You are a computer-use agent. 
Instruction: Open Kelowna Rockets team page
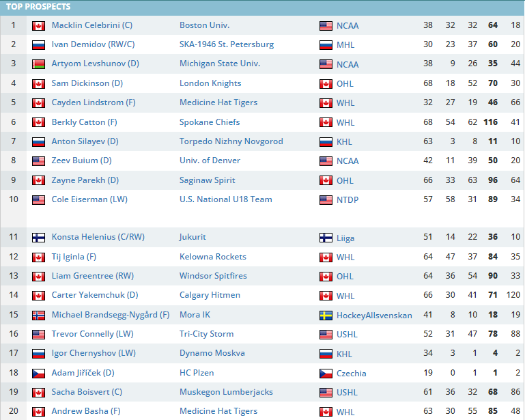212,257
